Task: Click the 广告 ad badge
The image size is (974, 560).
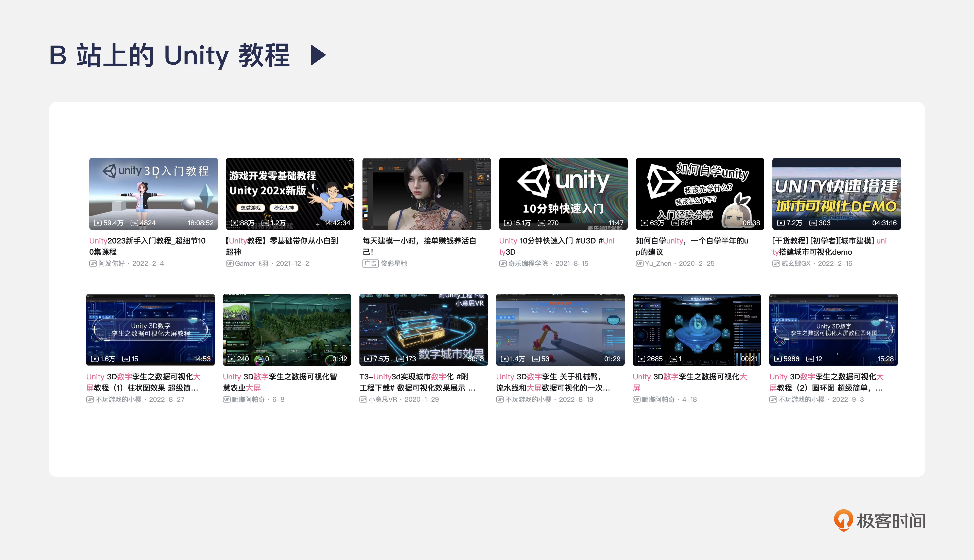Action: click(x=370, y=263)
